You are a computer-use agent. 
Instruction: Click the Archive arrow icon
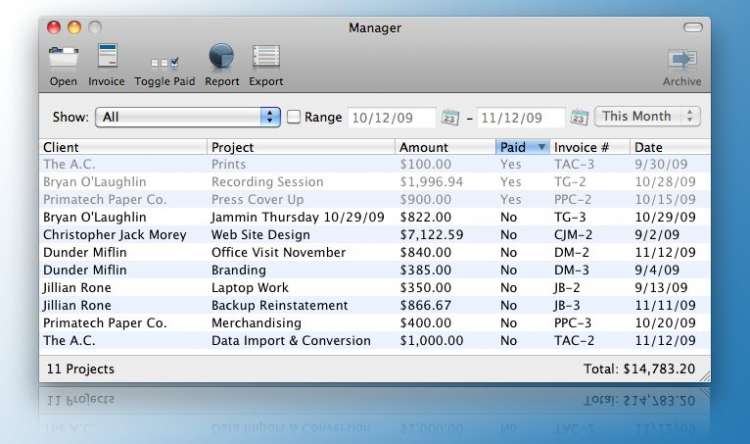[x=682, y=59]
